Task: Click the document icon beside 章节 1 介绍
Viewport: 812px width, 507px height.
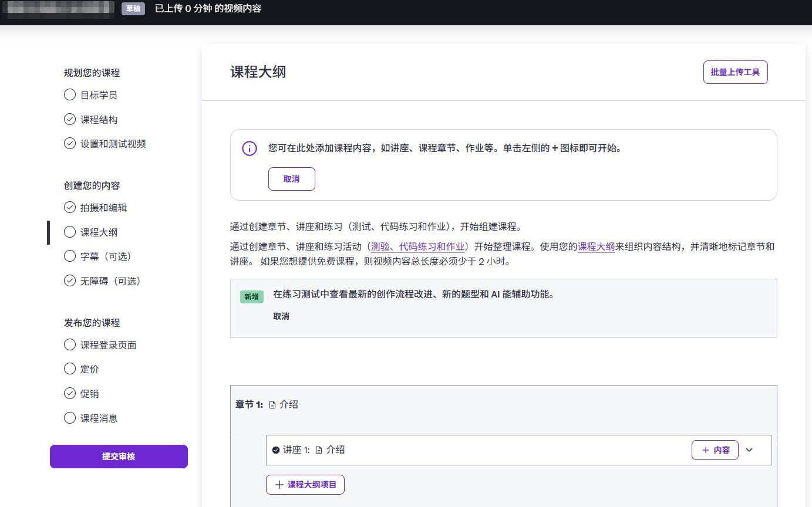Action: pyautogui.click(x=272, y=405)
